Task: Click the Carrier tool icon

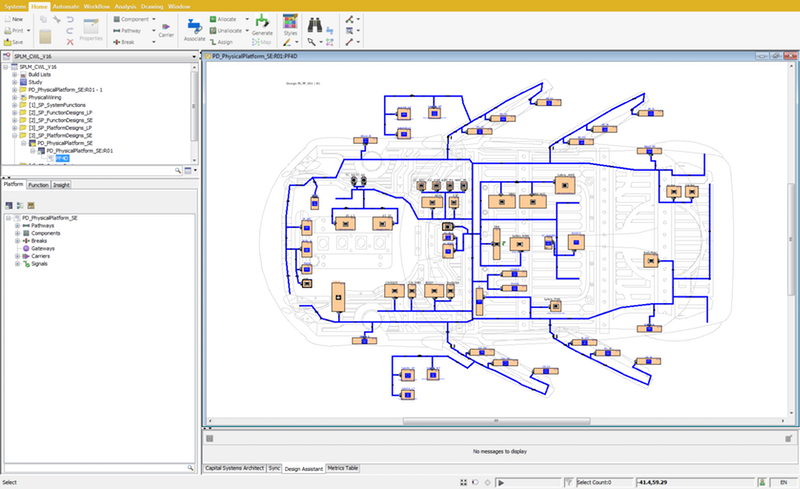Action: [x=166, y=25]
